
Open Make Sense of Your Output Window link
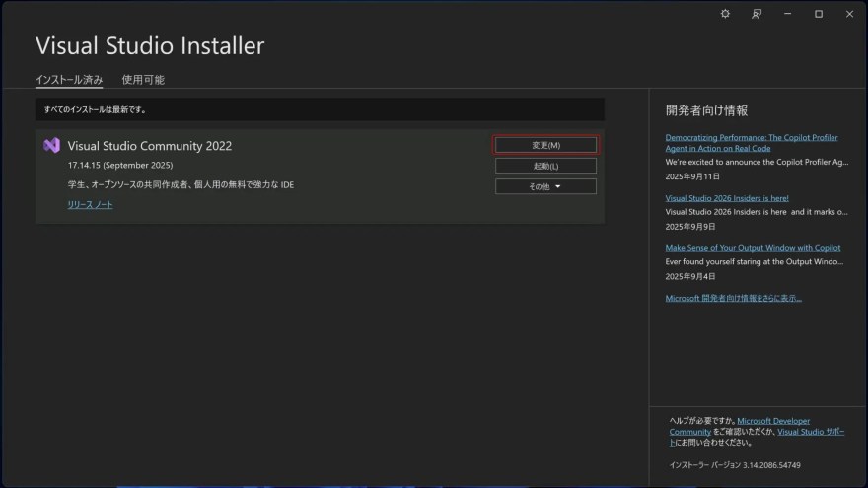tap(753, 247)
